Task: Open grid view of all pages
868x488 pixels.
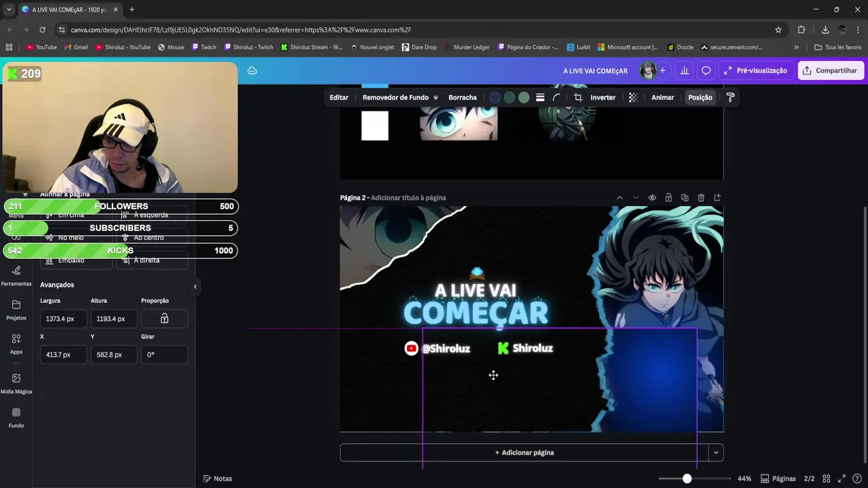Action: [826, 479]
